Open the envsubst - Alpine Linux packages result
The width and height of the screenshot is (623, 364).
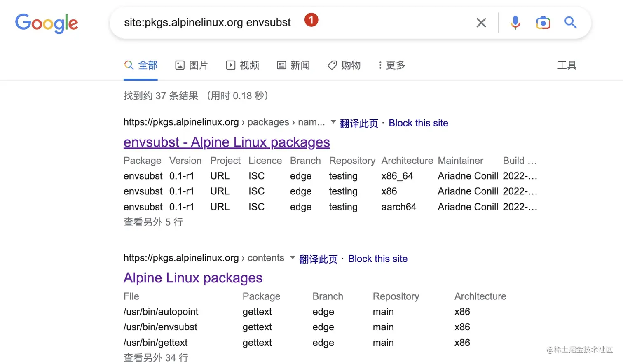coord(227,142)
